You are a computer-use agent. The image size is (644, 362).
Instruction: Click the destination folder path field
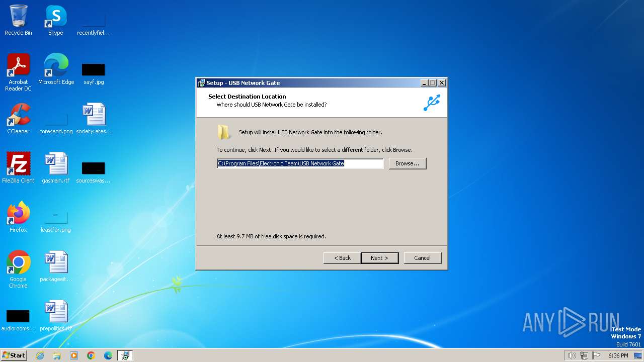300,163
